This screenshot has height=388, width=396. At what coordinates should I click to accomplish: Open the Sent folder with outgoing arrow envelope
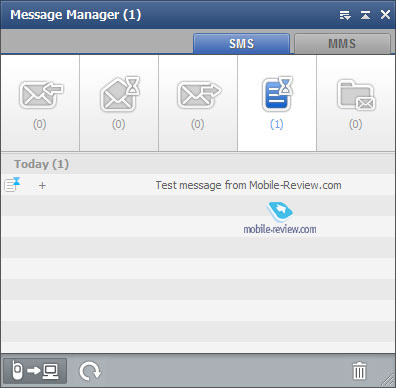[x=198, y=103]
